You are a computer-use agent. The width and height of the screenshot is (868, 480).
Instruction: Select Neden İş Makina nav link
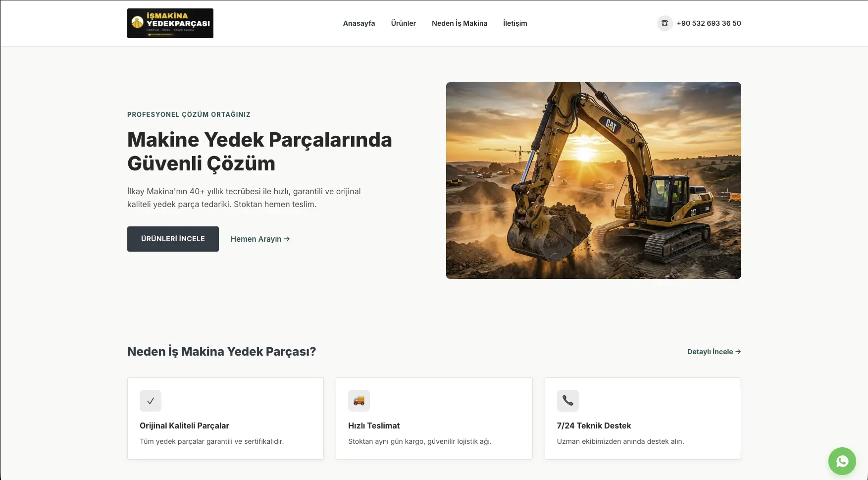(460, 23)
